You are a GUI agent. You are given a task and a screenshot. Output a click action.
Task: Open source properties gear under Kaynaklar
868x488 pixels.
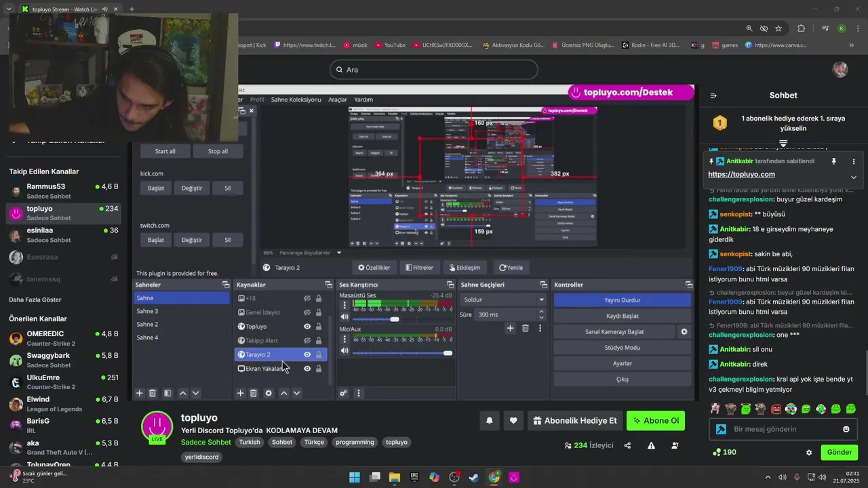(x=269, y=393)
